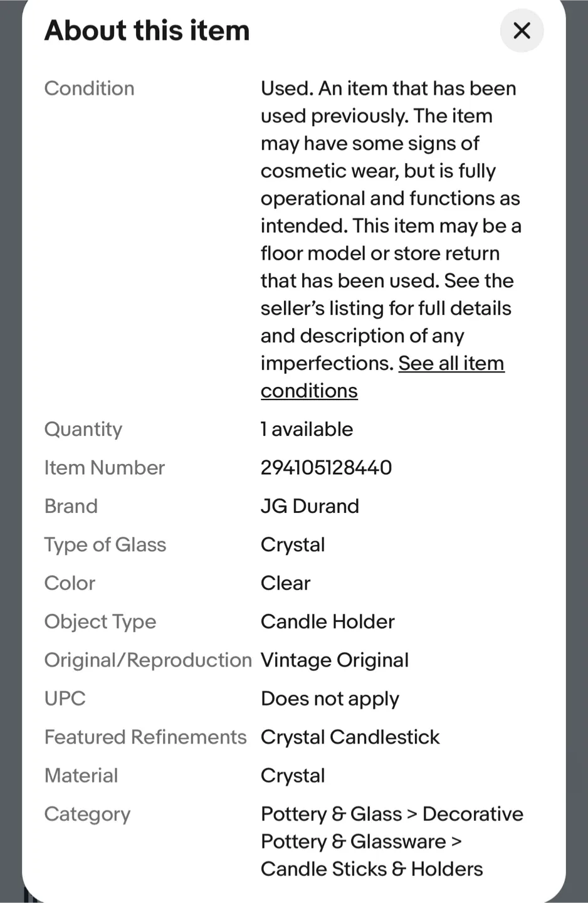Click the Color value Clear
The width and height of the screenshot is (588, 903).
[285, 583]
